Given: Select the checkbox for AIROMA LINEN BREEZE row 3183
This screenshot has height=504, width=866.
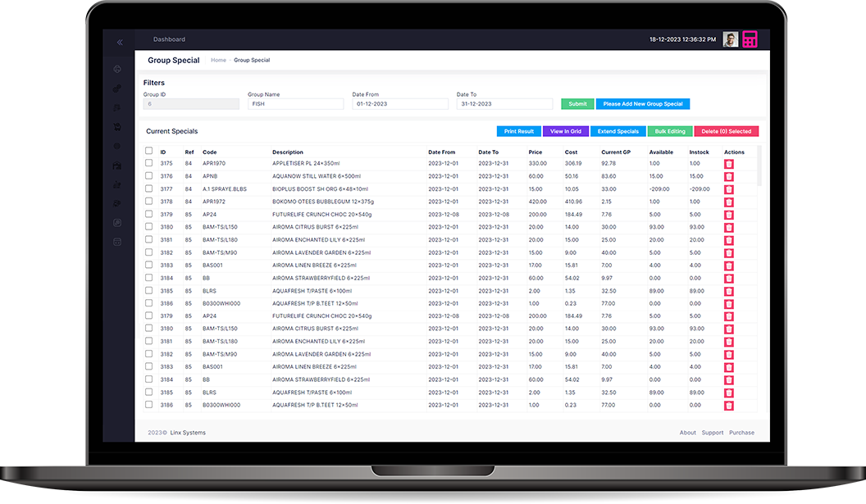Looking at the screenshot, I should [x=148, y=266].
